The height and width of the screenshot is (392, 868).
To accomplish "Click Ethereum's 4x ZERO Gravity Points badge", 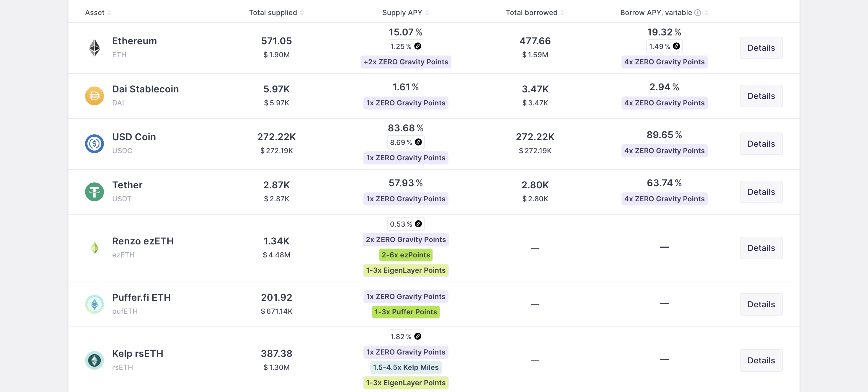I will [x=664, y=62].
